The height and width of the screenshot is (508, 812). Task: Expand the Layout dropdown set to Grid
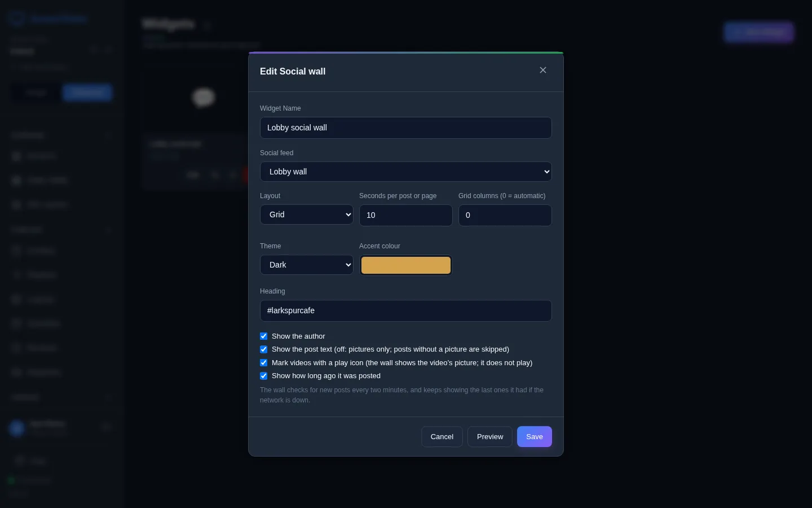click(x=307, y=214)
